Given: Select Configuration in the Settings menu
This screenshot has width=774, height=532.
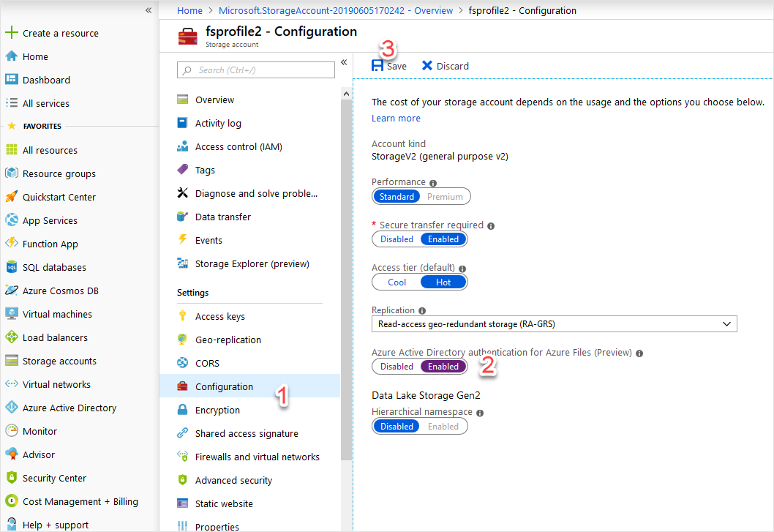Looking at the screenshot, I should click(222, 386).
